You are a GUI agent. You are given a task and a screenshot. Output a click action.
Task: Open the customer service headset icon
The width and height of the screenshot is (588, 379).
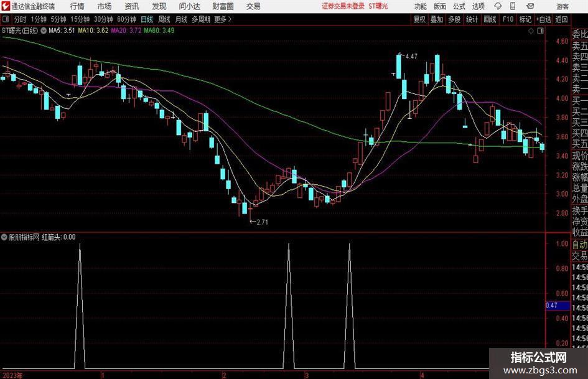point(498,6)
